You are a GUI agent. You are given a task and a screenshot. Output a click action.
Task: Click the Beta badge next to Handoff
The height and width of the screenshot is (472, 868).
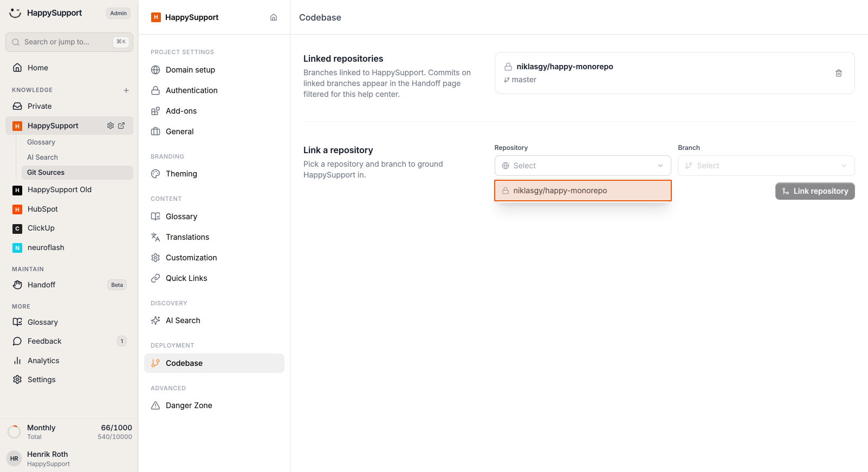(117, 285)
